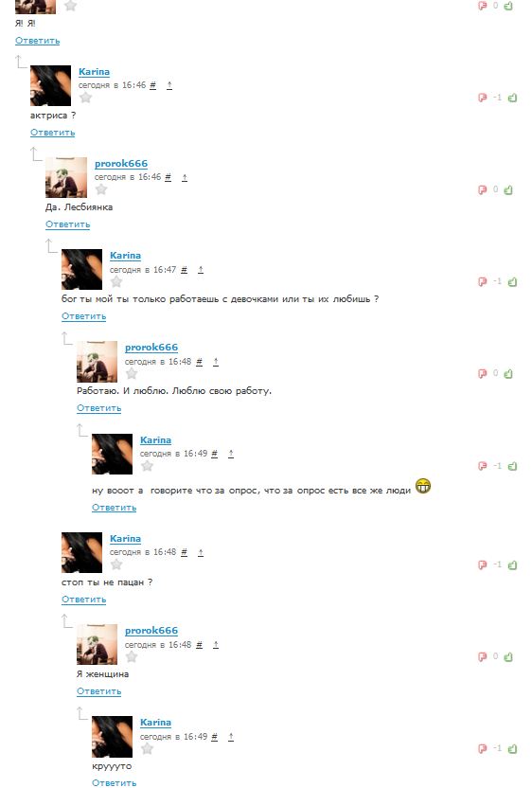Star prorok666's comment "Я женщина"
The image size is (532, 788).
(132, 656)
